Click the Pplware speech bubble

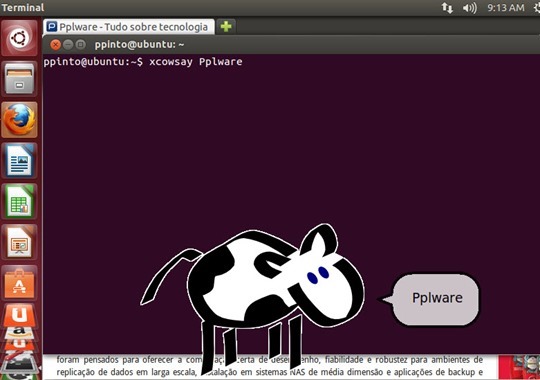coord(435,299)
